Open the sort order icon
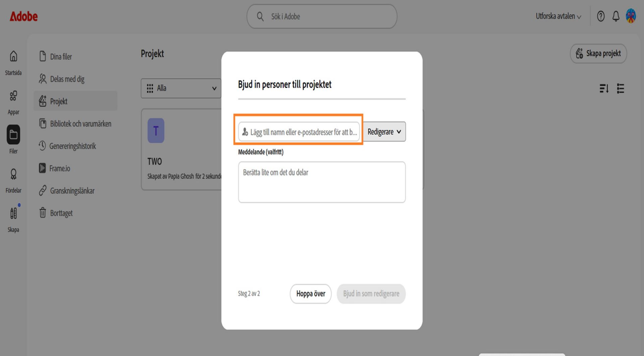This screenshot has height=356, width=644. [x=604, y=89]
